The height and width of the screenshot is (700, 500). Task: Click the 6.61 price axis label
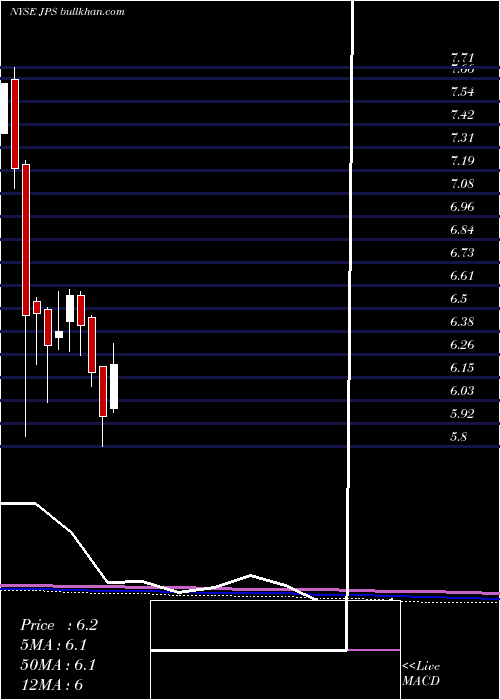[462, 275]
